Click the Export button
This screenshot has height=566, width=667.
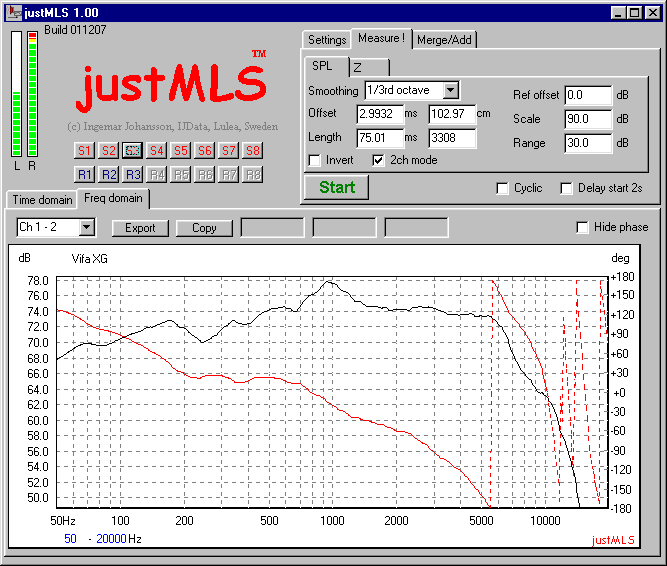click(x=140, y=228)
